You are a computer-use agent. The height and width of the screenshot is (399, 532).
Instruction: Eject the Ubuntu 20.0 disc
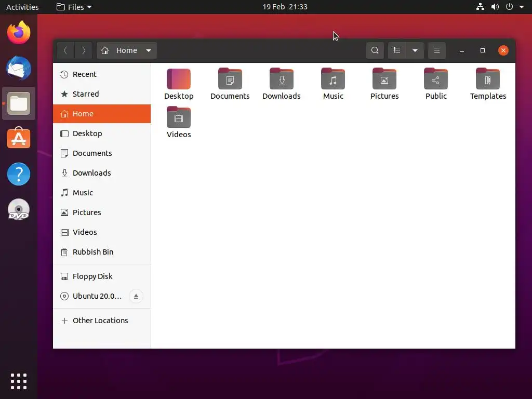[x=136, y=296]
